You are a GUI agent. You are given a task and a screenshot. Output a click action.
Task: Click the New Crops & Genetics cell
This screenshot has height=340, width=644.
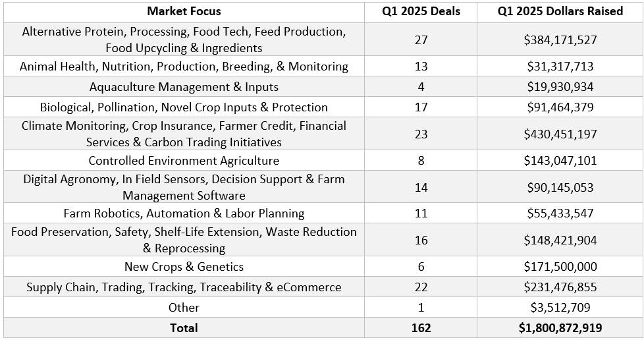184,266
